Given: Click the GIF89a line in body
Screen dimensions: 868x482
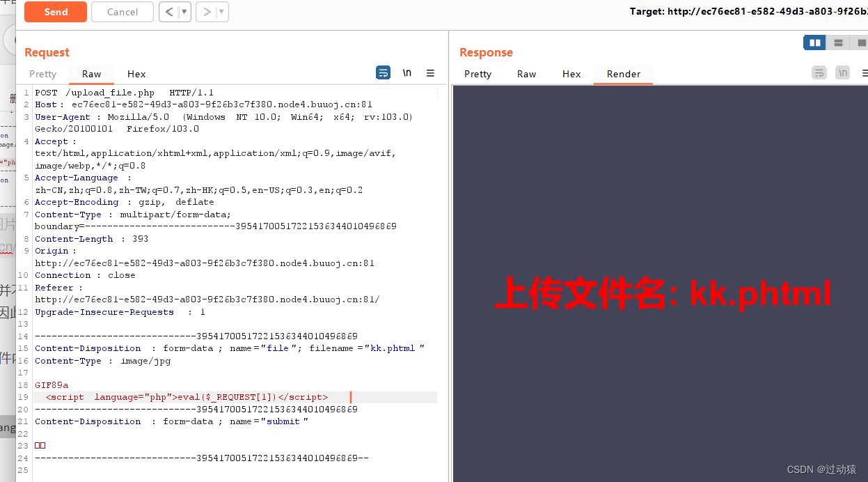Looking at the screenshot, I should pos(52,385).
